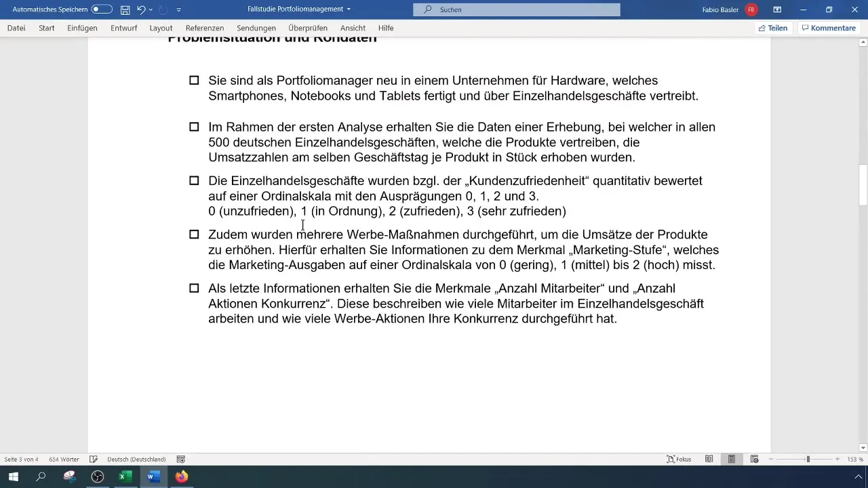Screen dimensions: 868x488
Task: Open Excel from the taskbar
Action: pyautogui.click(x=125, y=476)
